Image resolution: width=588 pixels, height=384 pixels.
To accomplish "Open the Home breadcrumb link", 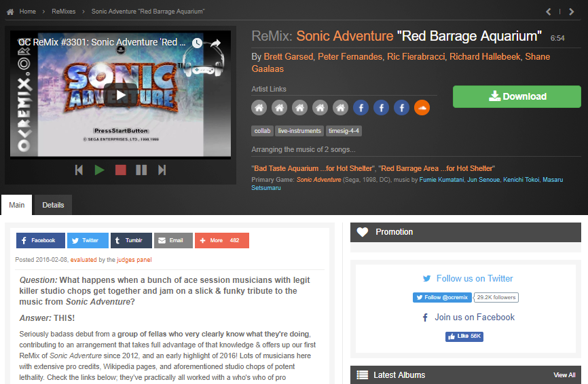I will pyautogui.click(x=27, y=12).
